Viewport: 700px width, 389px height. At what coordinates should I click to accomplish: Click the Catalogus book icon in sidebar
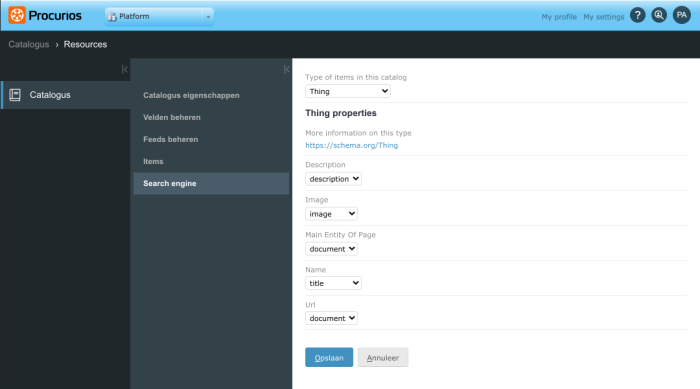point(15,95)
